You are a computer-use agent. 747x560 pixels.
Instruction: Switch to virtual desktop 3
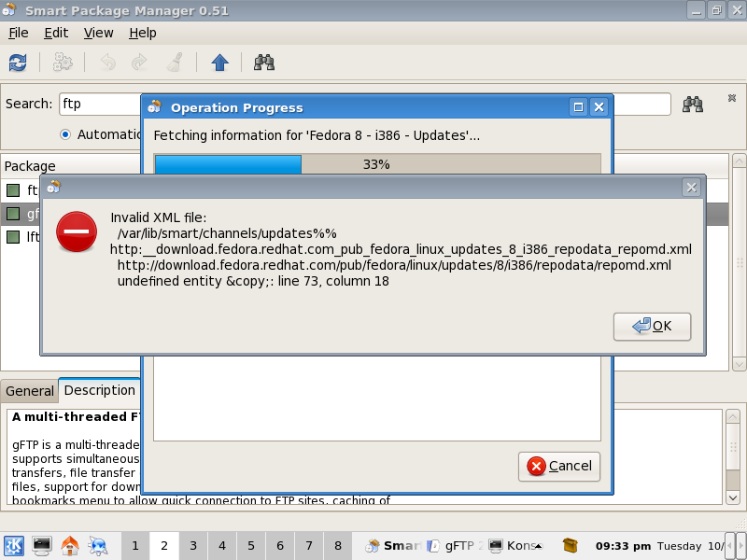tap(193, 546)
